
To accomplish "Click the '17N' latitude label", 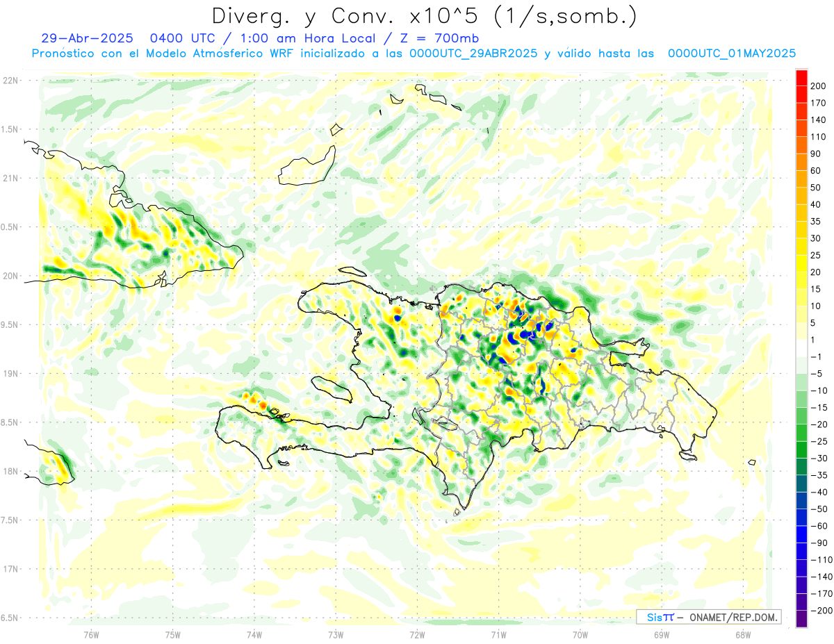I will (x=10, y=569).
